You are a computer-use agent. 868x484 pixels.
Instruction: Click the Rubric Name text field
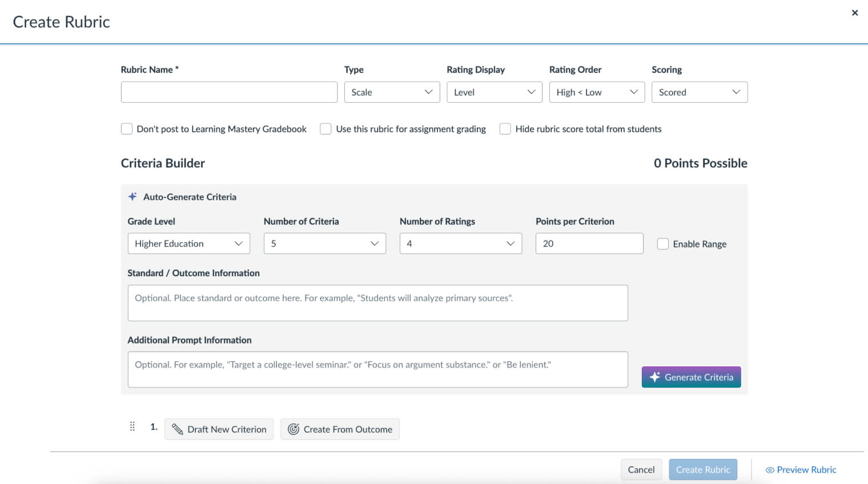[x=229, y=92]
